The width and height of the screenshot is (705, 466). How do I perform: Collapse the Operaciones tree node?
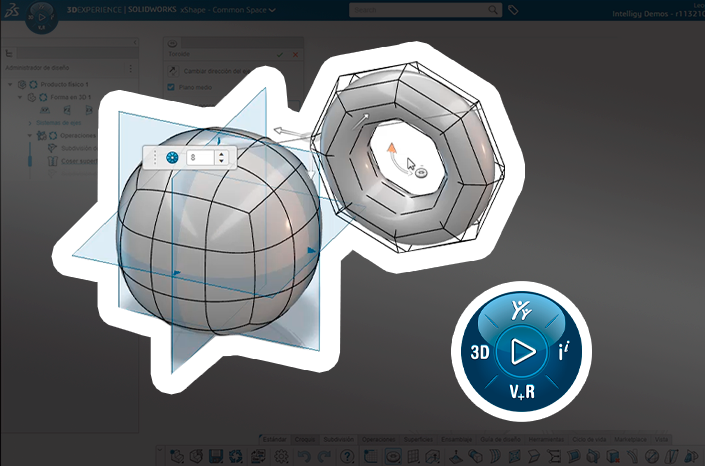(x=30, y=135)
